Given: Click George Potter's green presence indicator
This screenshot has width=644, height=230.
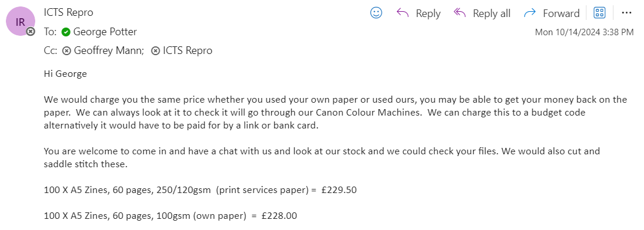Looking at the screenshot, I should click(66, 32).
